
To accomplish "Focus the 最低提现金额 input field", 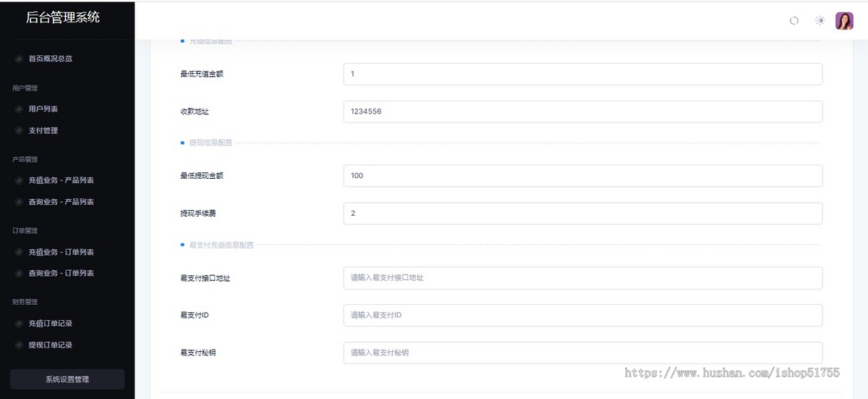I will 583,176.
